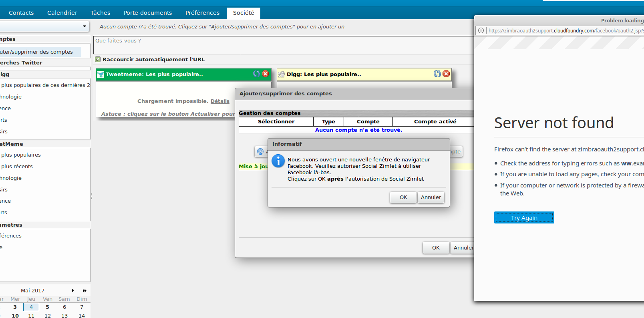Open the Calendrier tab
Viewport: 644px width, 318px height.
point(62,13)
